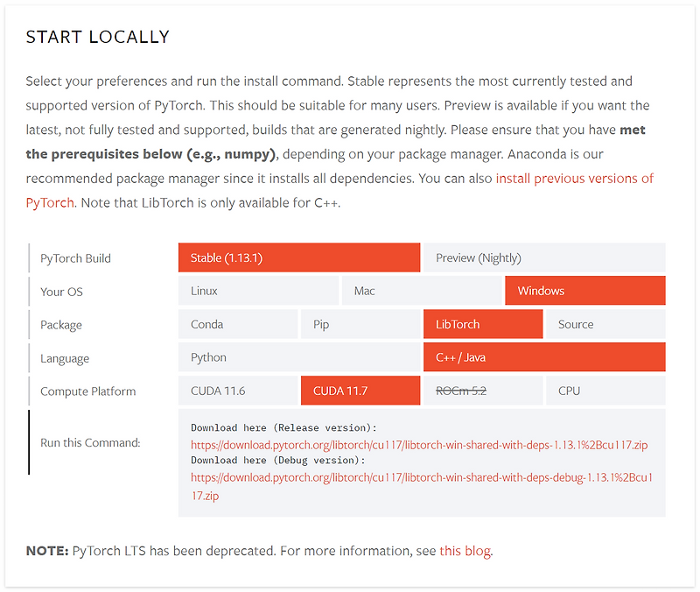Select Python as the language
Image resolution: width=700 pixels, height=592 pixels.
pyautogui.click(x=299, y=357)
